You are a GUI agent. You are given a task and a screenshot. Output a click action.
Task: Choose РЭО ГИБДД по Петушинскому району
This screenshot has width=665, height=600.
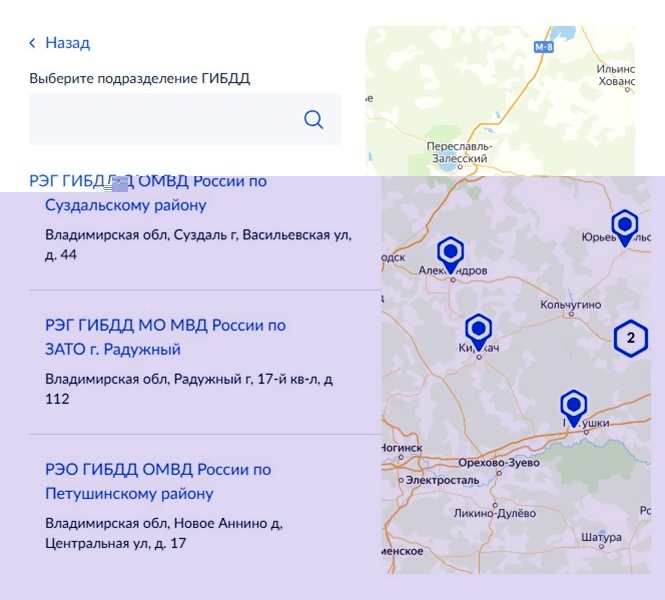[158, 481]
